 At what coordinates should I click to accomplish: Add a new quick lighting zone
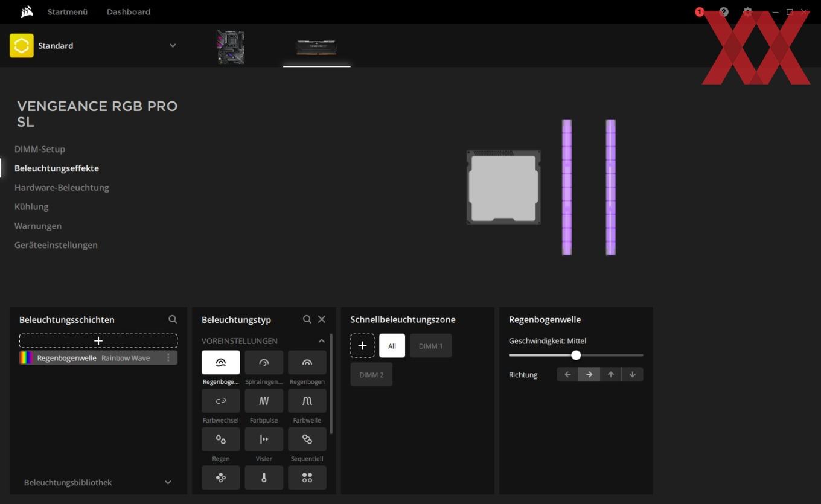pyautogui.click(x=362, y=346)
